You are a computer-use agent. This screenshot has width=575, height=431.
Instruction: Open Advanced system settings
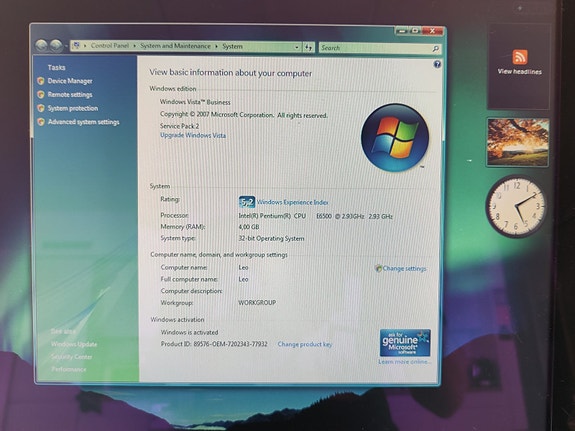(83, 122)
